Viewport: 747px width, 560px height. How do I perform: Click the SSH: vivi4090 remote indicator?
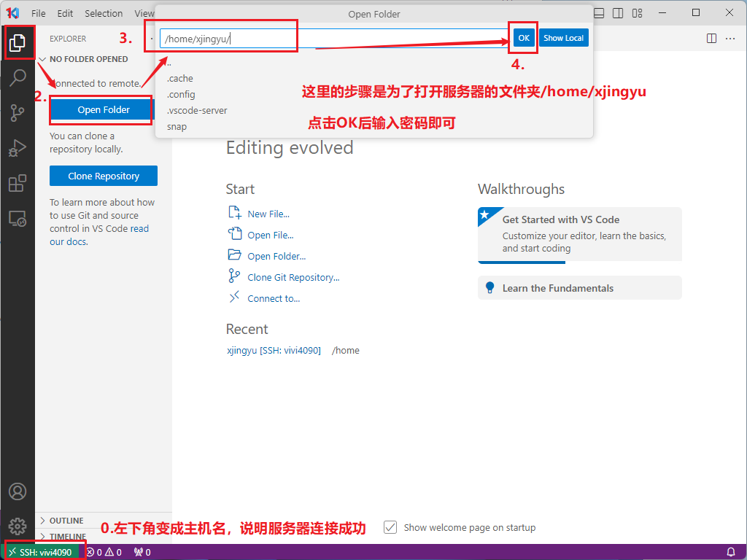42,553
